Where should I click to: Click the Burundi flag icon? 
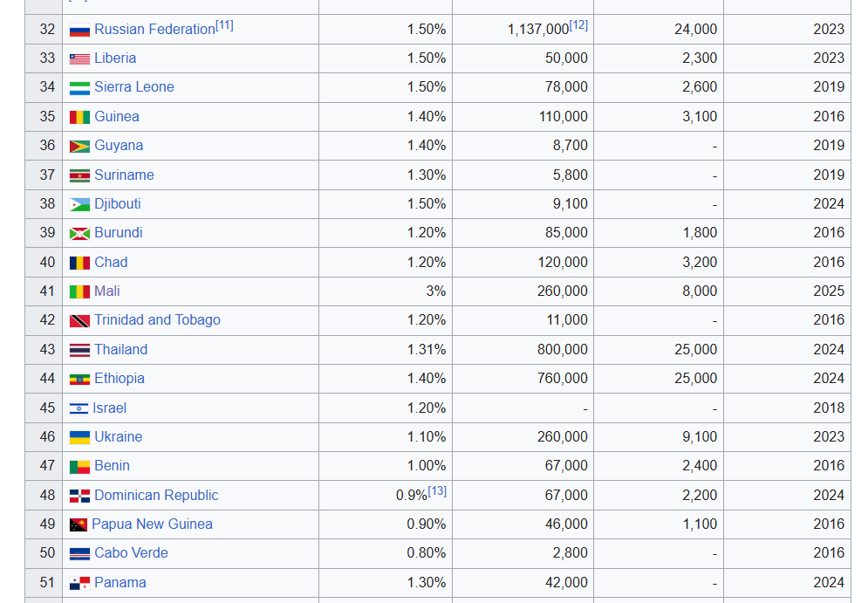coord(79,234)
